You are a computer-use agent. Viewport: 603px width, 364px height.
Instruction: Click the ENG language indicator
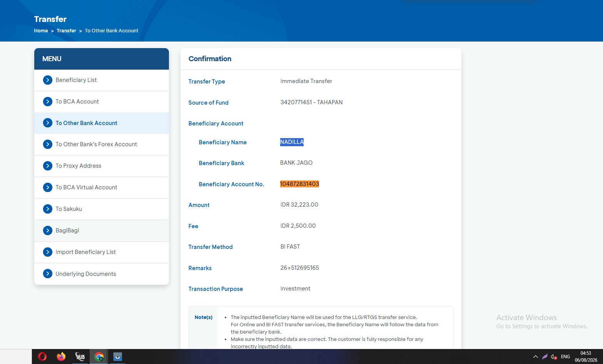[x=565, y=357]
